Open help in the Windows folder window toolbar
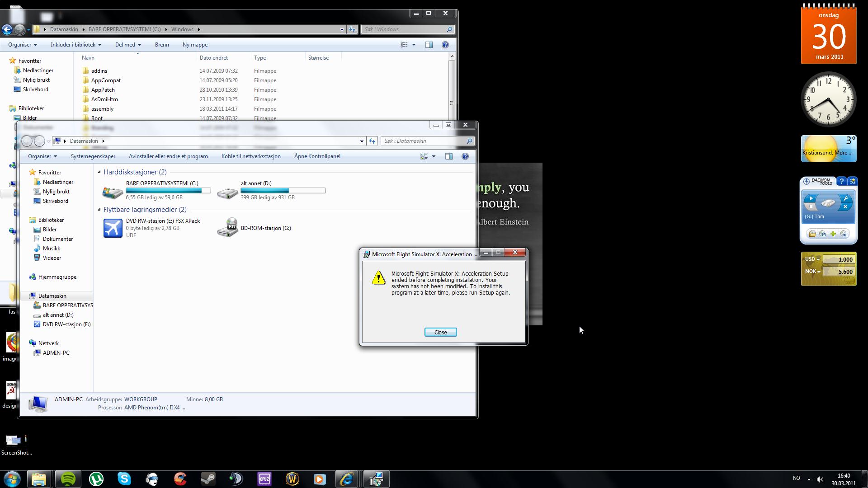The height and width of the screenshot is (488, 868). point(445,45)
